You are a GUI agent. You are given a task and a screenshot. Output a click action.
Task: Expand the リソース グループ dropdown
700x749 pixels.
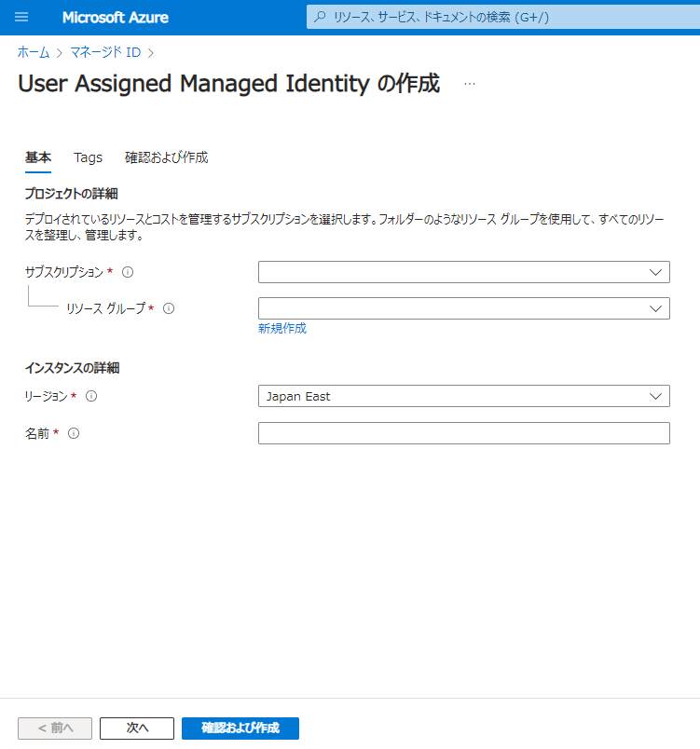point(464,308)
